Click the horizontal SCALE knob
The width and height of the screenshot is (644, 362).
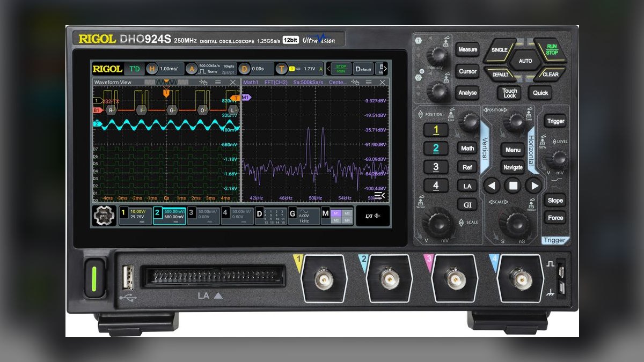516,223
